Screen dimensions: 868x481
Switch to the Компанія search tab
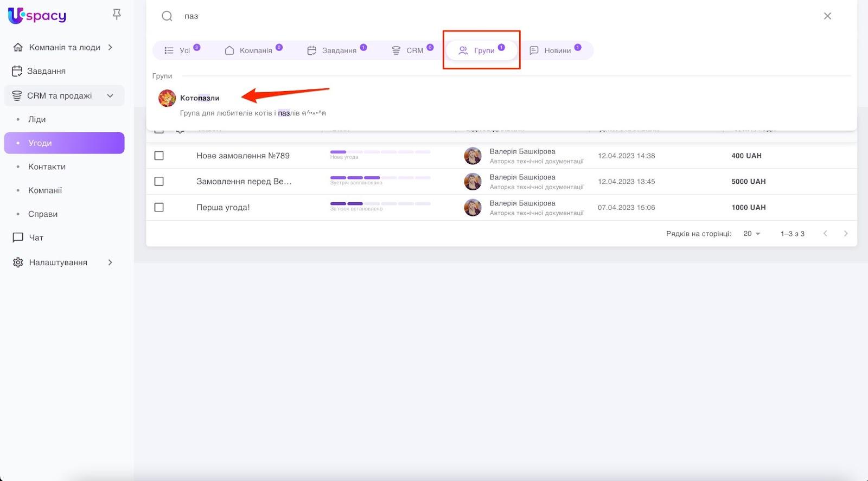tap(253, 50)
